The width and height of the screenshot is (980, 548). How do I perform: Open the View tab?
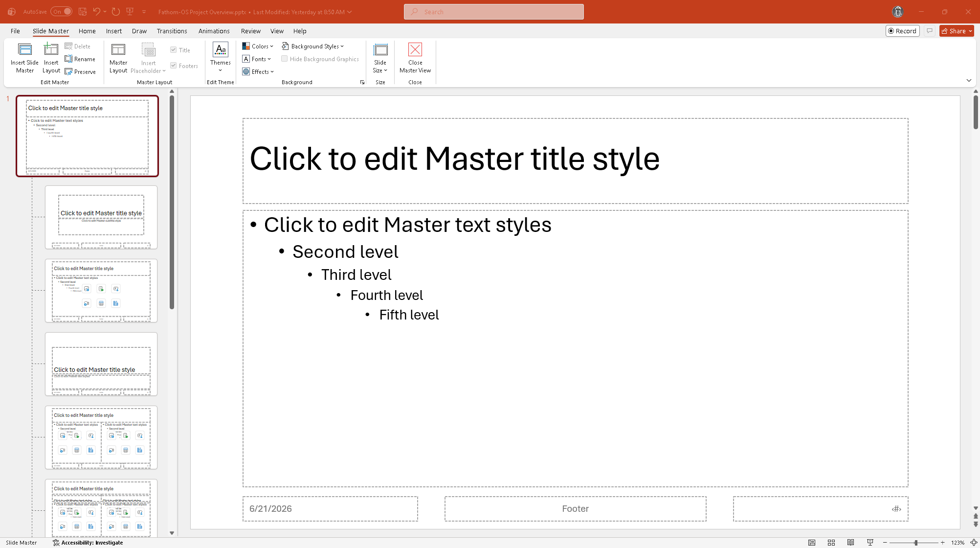click(x=277, y=31)
